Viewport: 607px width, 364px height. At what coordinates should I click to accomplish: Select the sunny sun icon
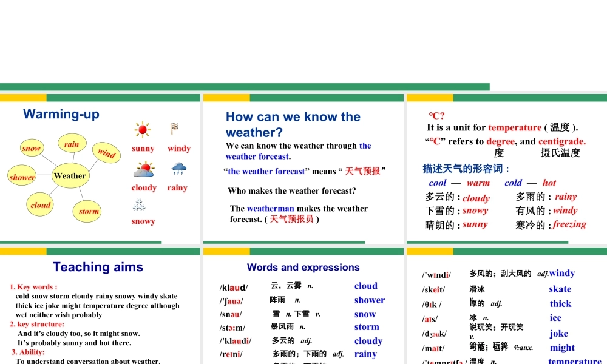142,129
